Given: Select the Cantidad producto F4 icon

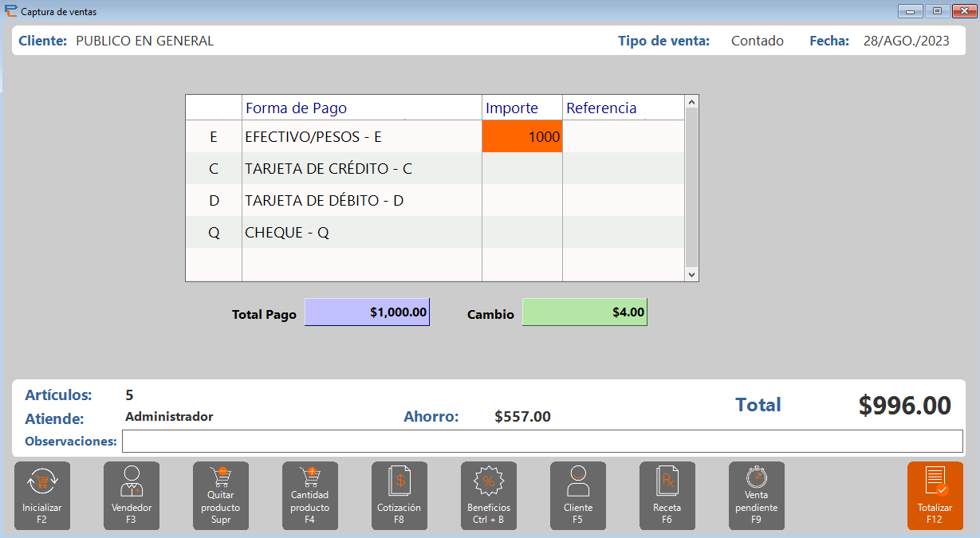Looking at the screenshot, I should [309, 496].
